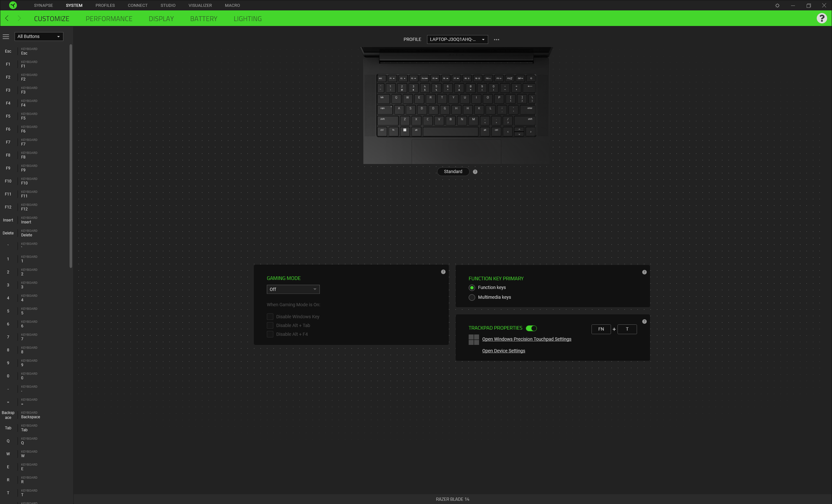The height and width of the screenshot is (504, 832).
Task: Open the All Buttons dropdown
Action: 39,37
